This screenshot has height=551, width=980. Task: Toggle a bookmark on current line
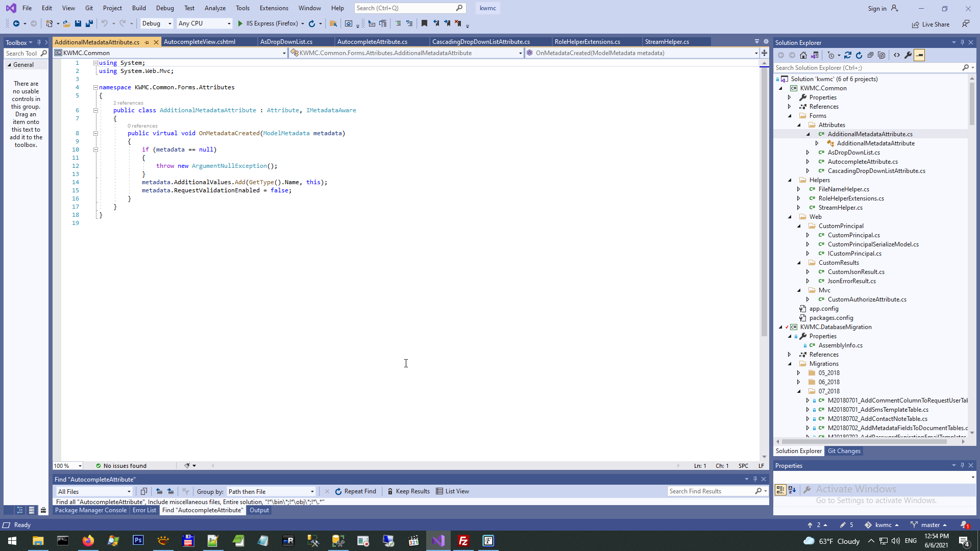click(424, 23)
